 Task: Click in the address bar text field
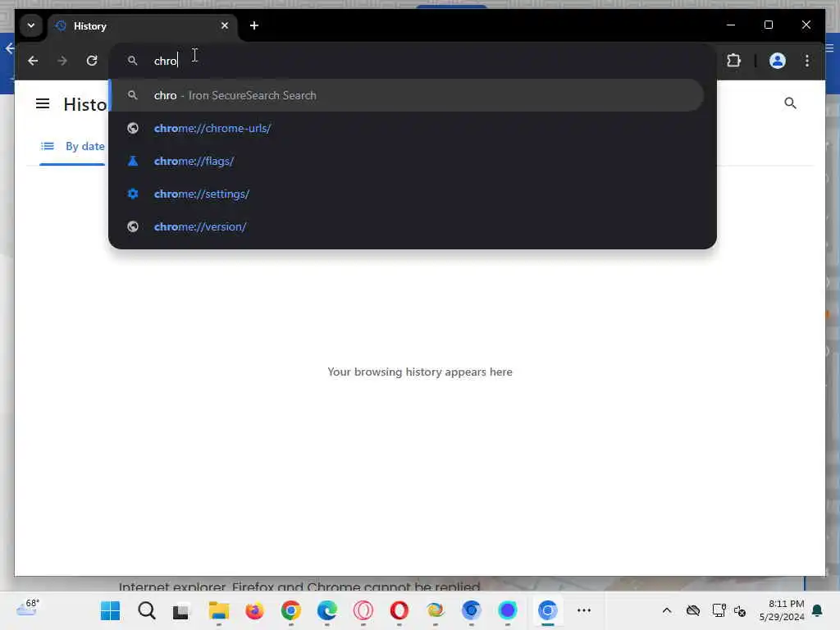(x=413, y=61)
